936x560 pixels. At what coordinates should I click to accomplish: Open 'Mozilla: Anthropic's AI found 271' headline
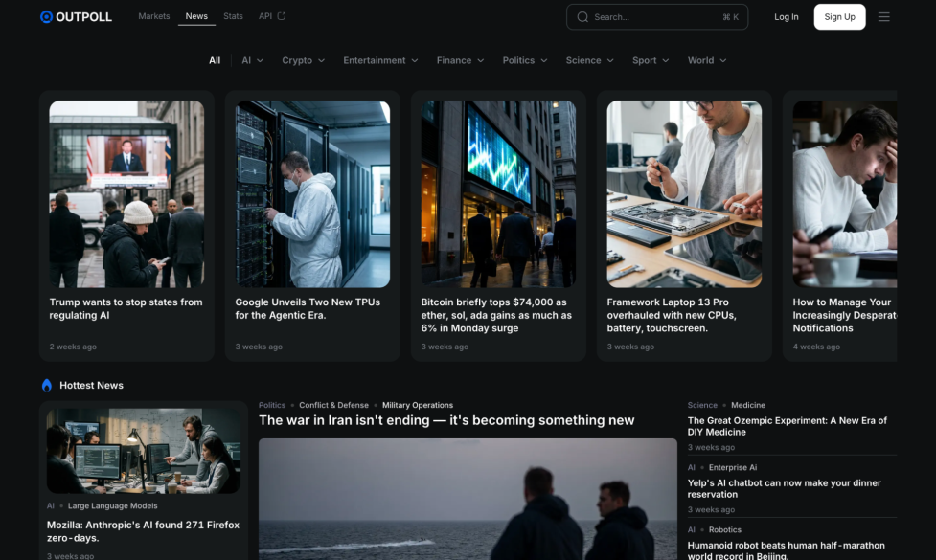point(144,530)
